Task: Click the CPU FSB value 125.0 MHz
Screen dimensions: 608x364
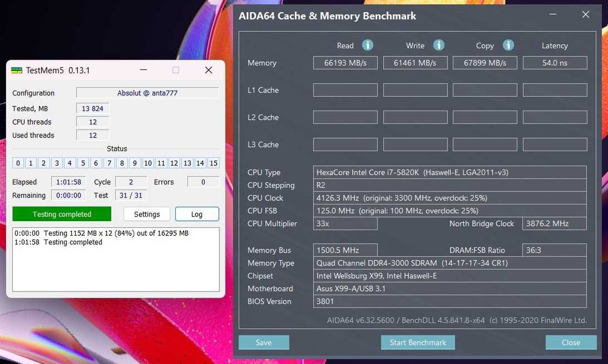Action: tap(450, 211)
